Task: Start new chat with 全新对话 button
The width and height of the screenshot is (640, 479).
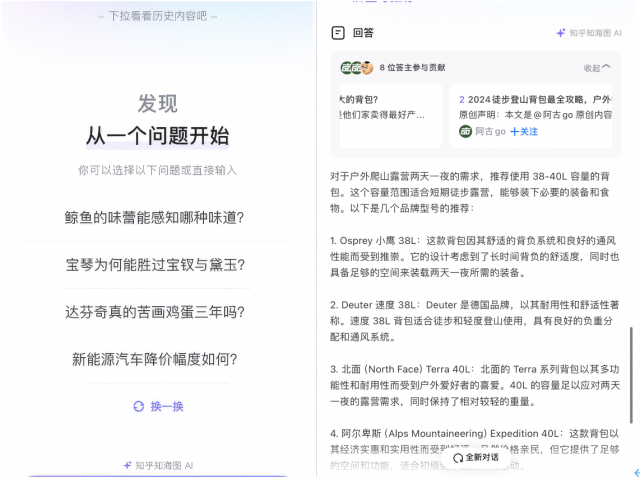Action: click(x=476, y=457)
